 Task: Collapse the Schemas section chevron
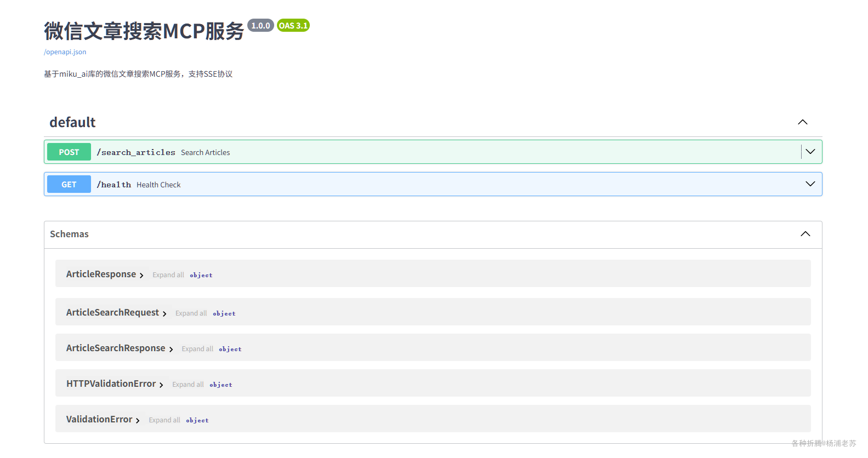(805, 234)
